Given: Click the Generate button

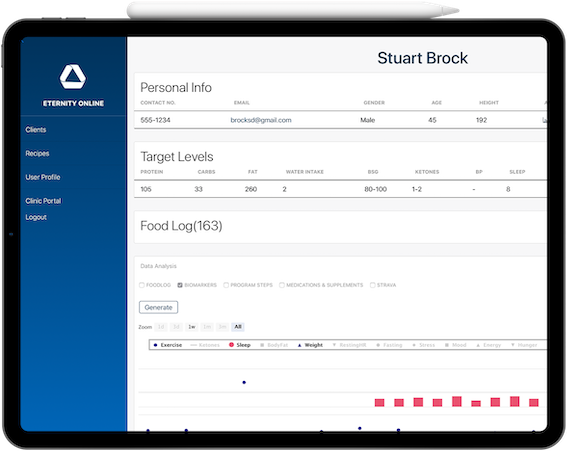Looking at the screenshot, I should [158, 307].
